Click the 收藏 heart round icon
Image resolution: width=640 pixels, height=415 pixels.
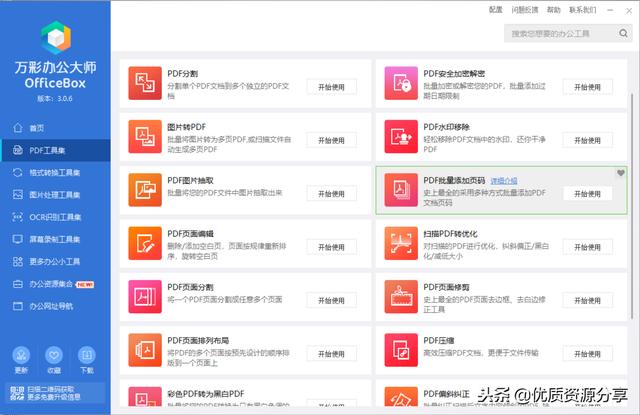(x=54, y=355)
